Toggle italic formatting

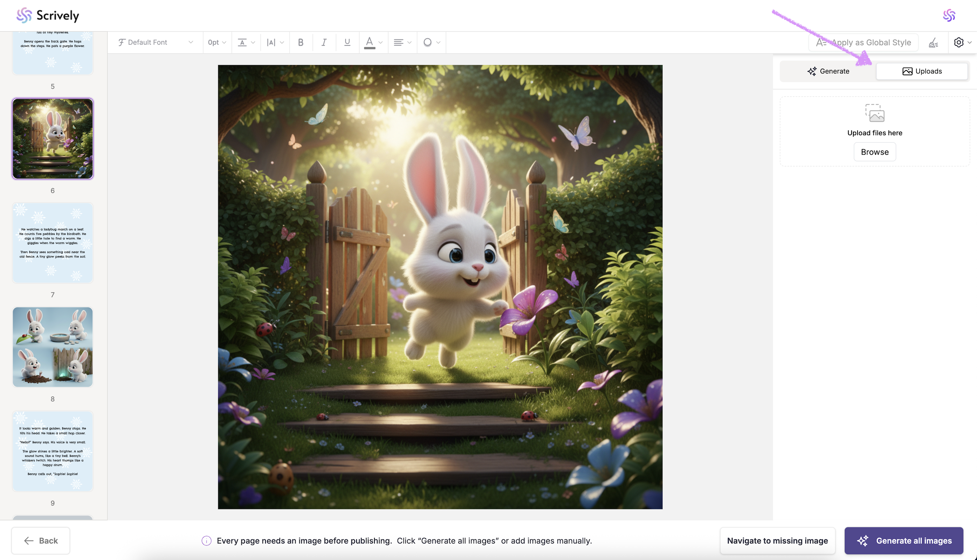(324, 42)
